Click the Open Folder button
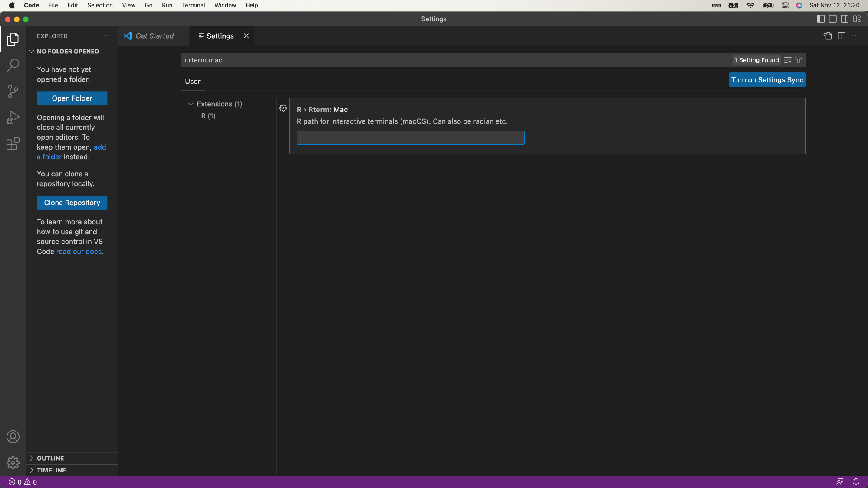The image size is (868, 488). (72, 98)
